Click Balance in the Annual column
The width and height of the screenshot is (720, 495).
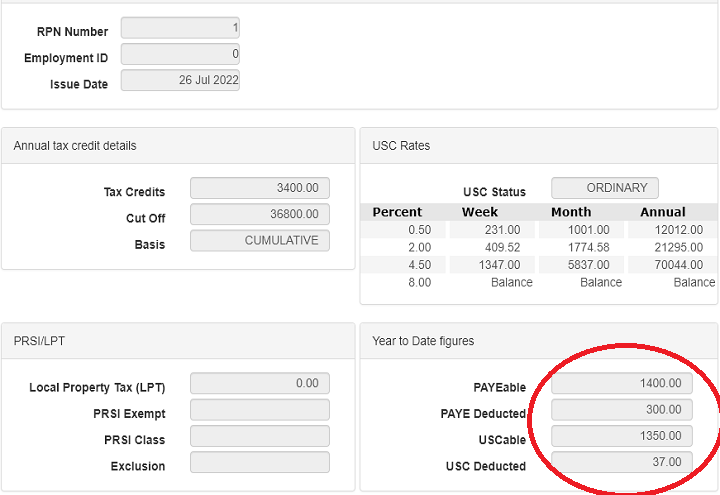(x=694, y=282)
